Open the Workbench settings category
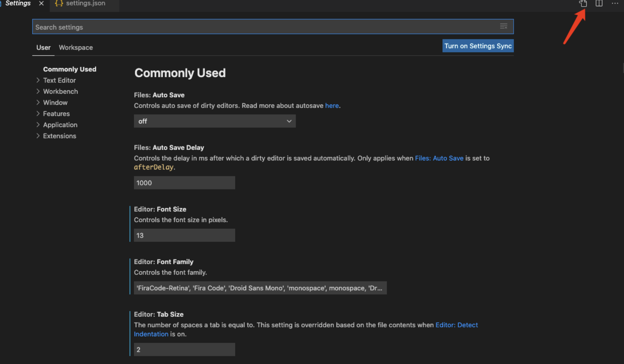 [61, 91]
